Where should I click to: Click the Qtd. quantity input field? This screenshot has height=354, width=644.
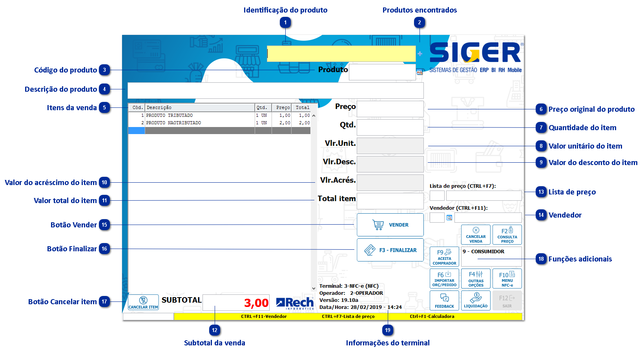(390, 127)
